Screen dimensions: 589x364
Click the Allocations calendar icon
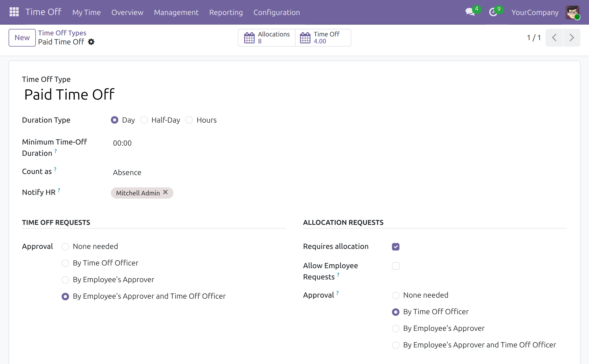coord(249,38)
